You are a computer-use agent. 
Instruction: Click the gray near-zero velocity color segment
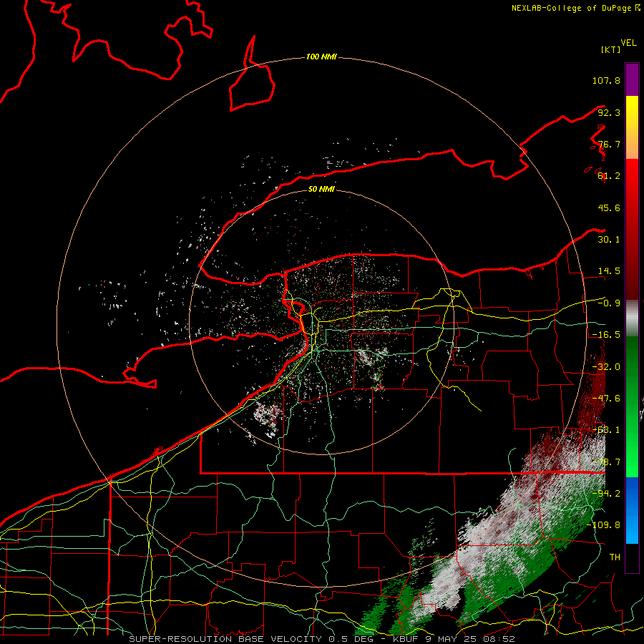click(x=632, y=318)
